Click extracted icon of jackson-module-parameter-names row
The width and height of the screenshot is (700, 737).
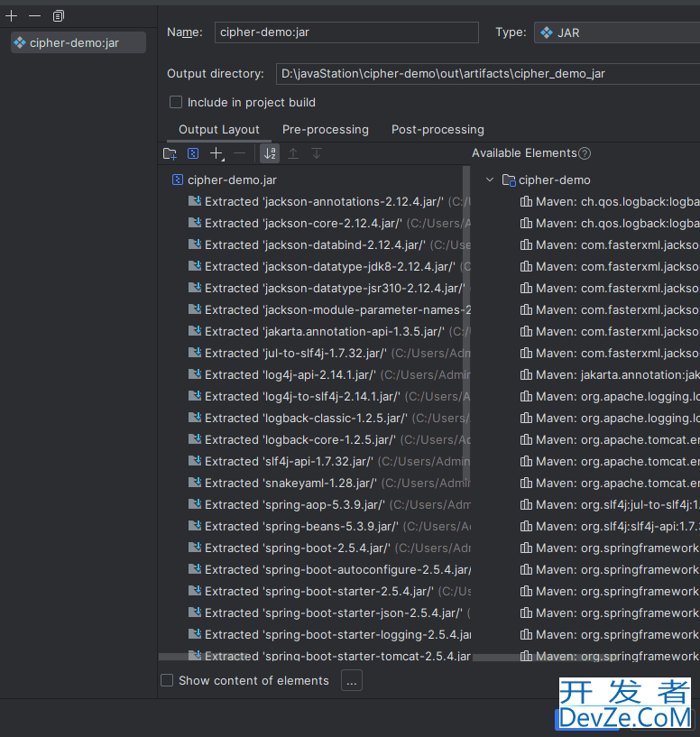195,309
